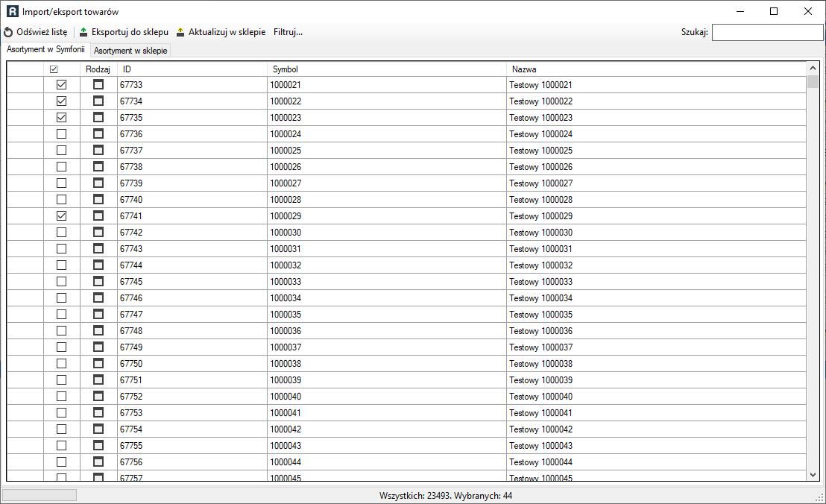Click Rodzaj icon in row 67735

[x=98, y=117]
